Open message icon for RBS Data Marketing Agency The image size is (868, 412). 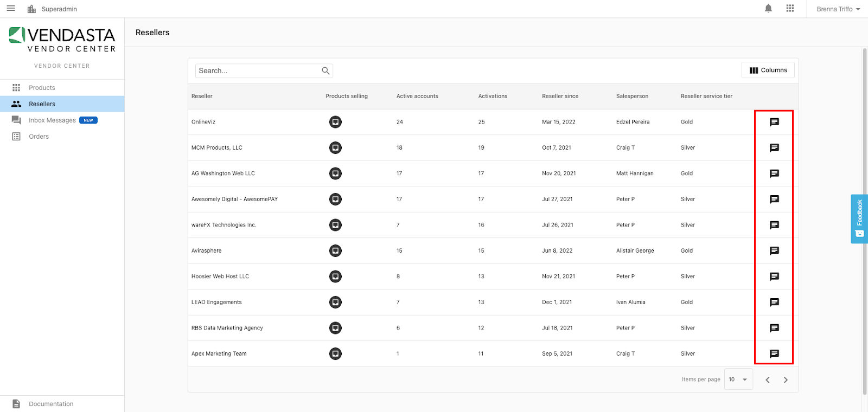774,328
